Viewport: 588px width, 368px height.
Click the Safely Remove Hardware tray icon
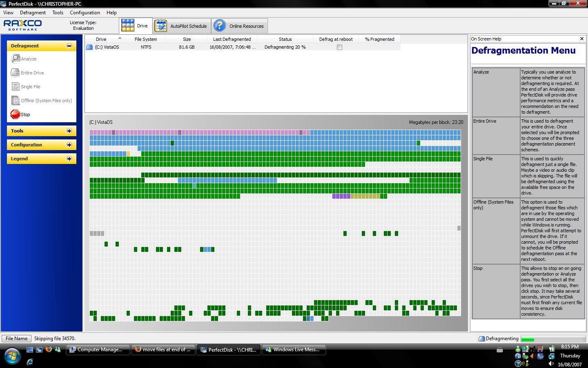pos(526,356)
